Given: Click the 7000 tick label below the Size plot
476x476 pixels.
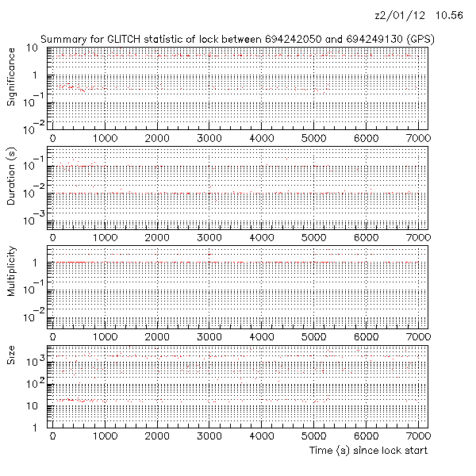Looking at the screenshot, I should pyautogui.click(x=417, y=436).
